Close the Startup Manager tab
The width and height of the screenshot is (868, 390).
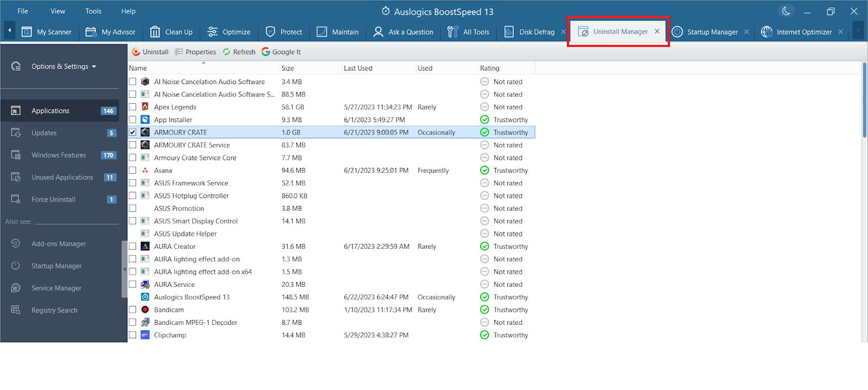coord(746,32)
